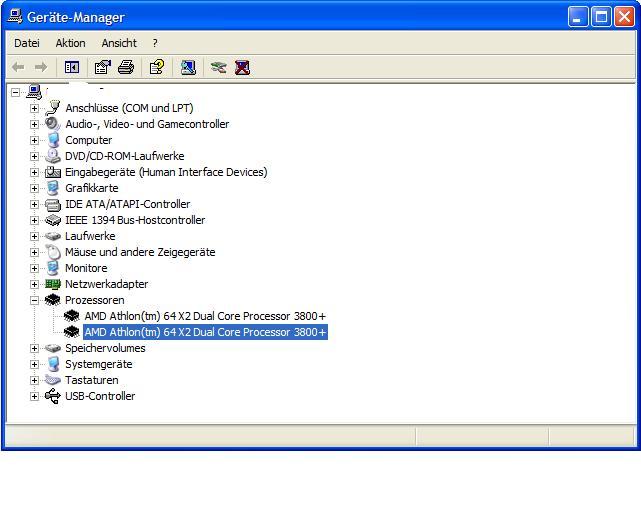Scan for hardware changes icon

[x=188, y=67]
